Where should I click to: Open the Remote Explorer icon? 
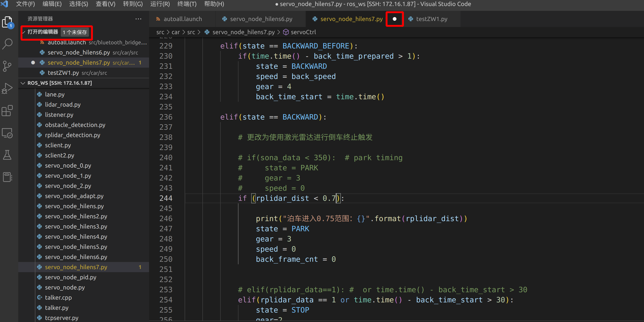[x=7, y=133]
